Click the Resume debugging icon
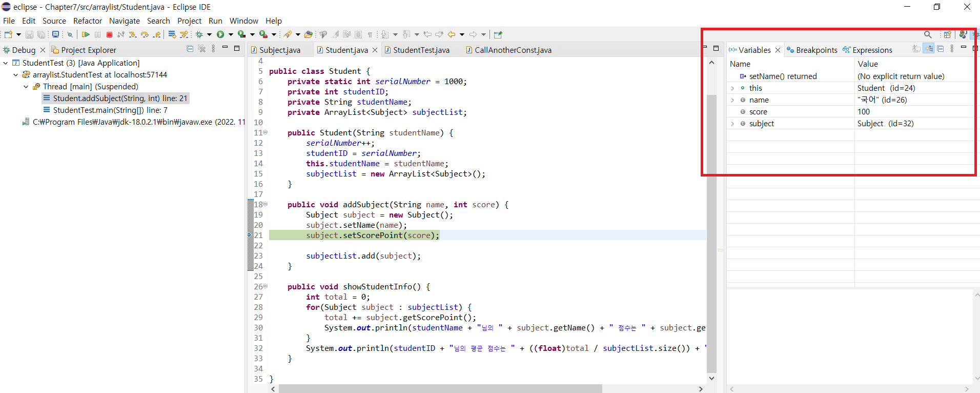 (86, 34)
